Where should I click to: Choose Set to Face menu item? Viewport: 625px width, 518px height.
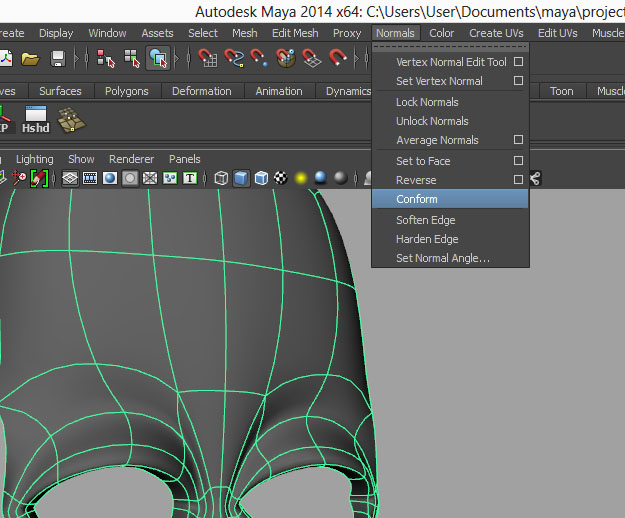click(423, 161)
